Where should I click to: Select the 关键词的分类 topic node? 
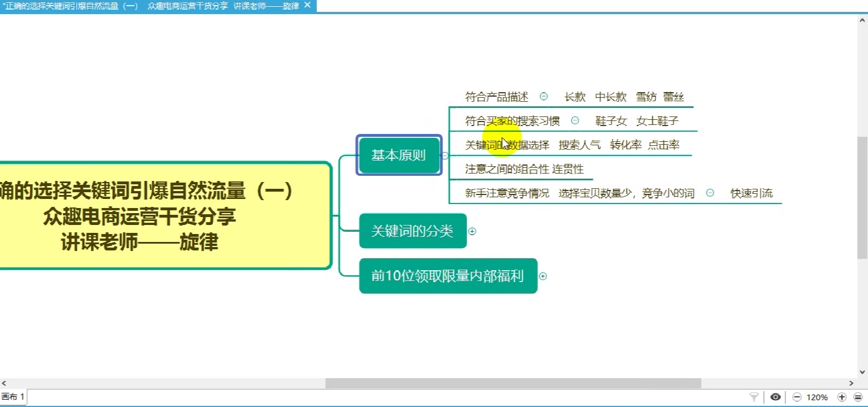pos(412,231)
